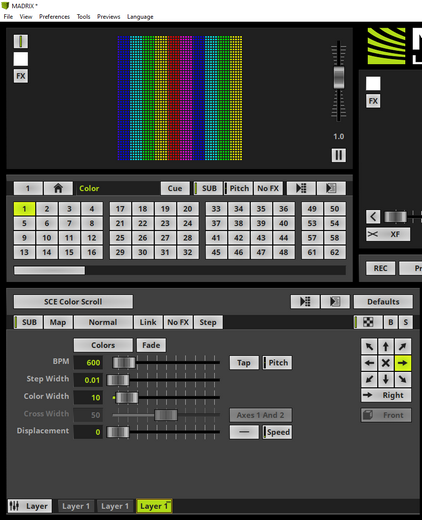Click the XF crossfade scissors button

coord(388,234)
